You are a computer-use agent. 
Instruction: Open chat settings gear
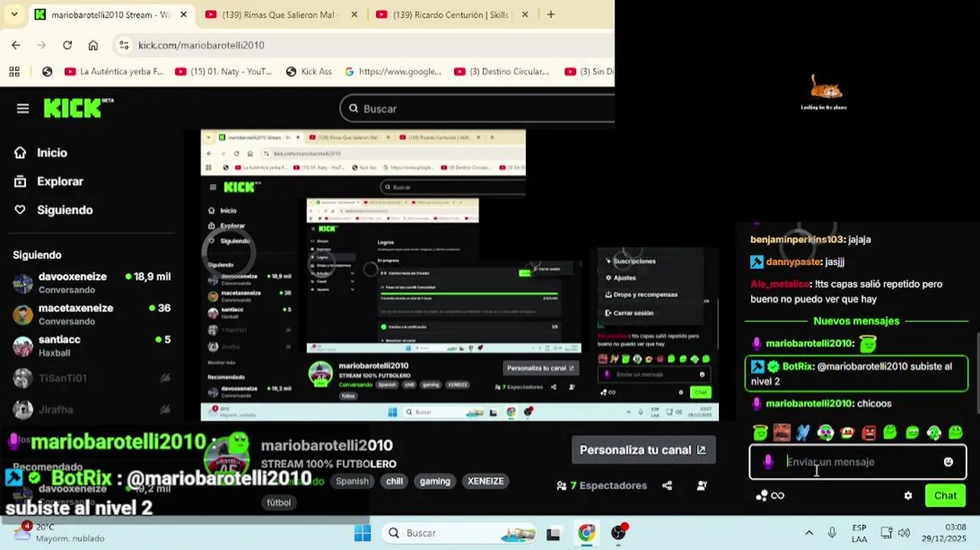click(907, 496)
